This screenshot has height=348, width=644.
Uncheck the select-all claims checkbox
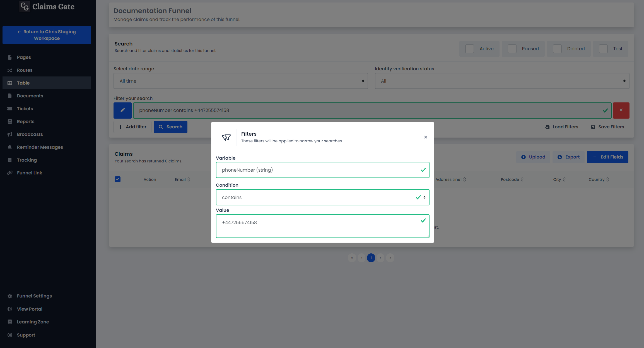(117, 179)
